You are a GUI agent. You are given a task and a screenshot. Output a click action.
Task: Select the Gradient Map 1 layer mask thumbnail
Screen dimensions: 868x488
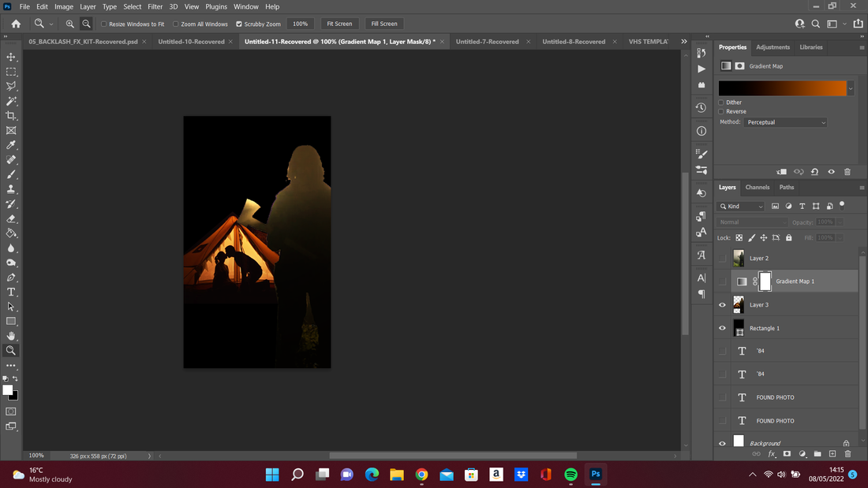[x=765, y=281]
